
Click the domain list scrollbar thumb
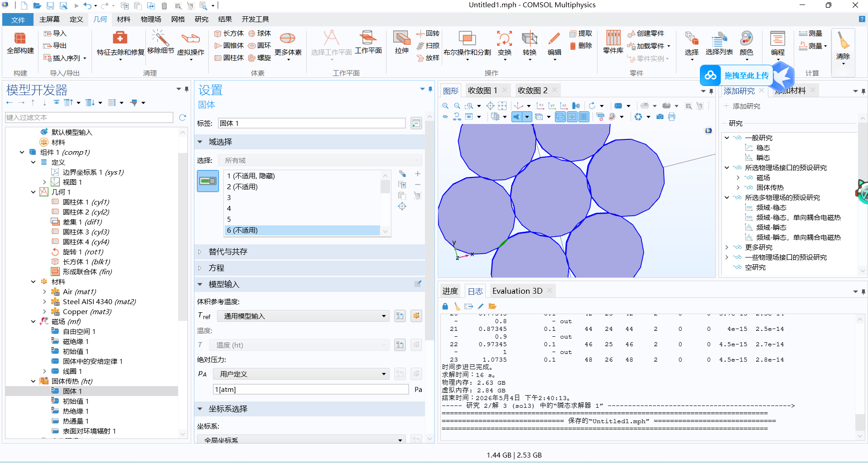point(385,186)
